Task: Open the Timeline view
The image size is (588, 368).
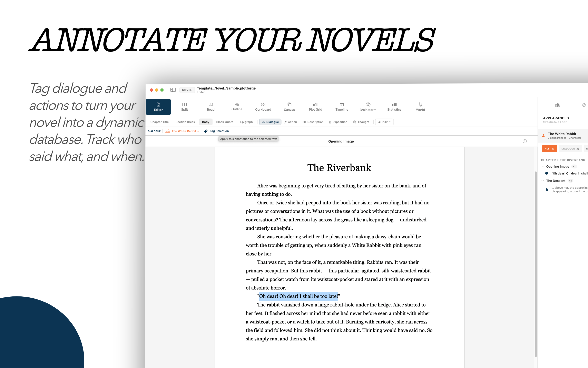Action: coord(342,107)
